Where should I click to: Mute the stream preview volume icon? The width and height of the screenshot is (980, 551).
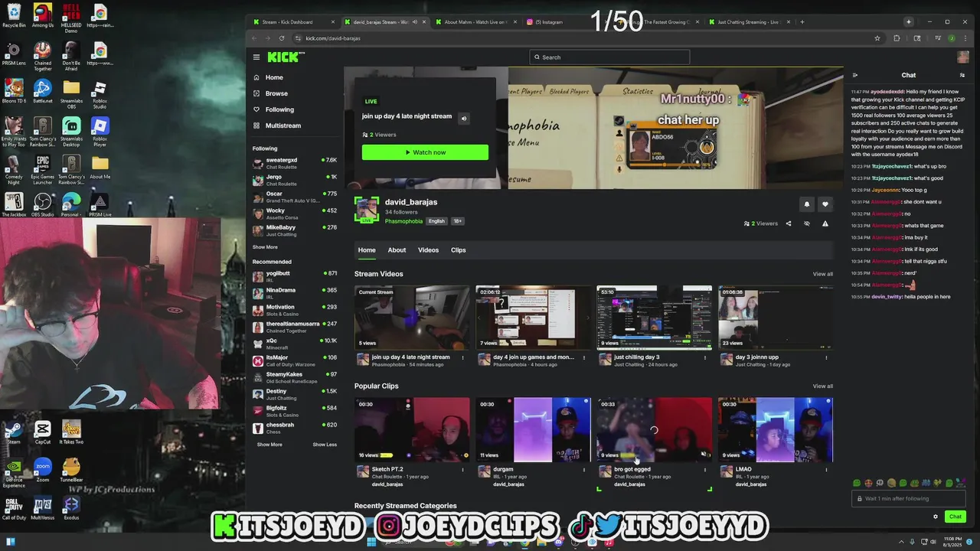[463, 118]
